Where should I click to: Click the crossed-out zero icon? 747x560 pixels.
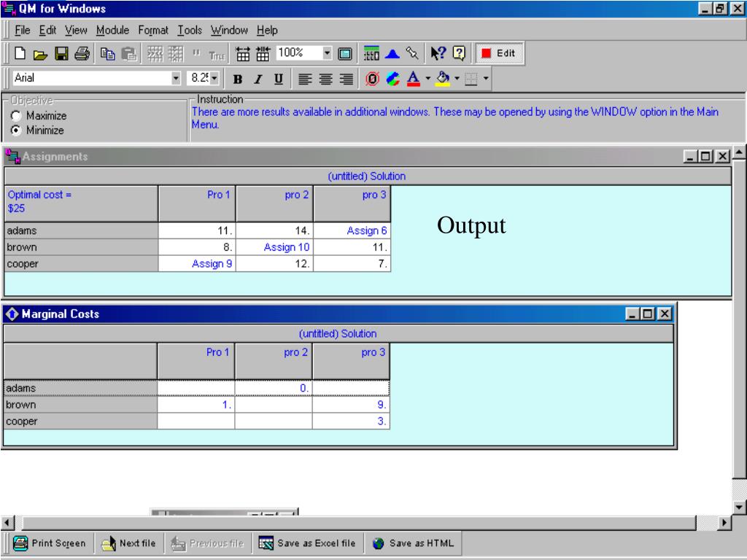(x=373, y=79)
